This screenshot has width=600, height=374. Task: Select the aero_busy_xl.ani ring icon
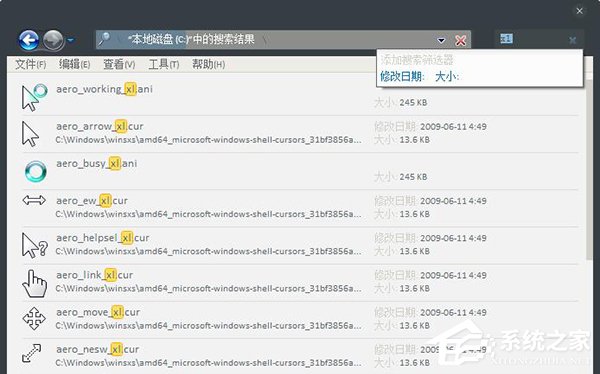(x=36, y=171)
